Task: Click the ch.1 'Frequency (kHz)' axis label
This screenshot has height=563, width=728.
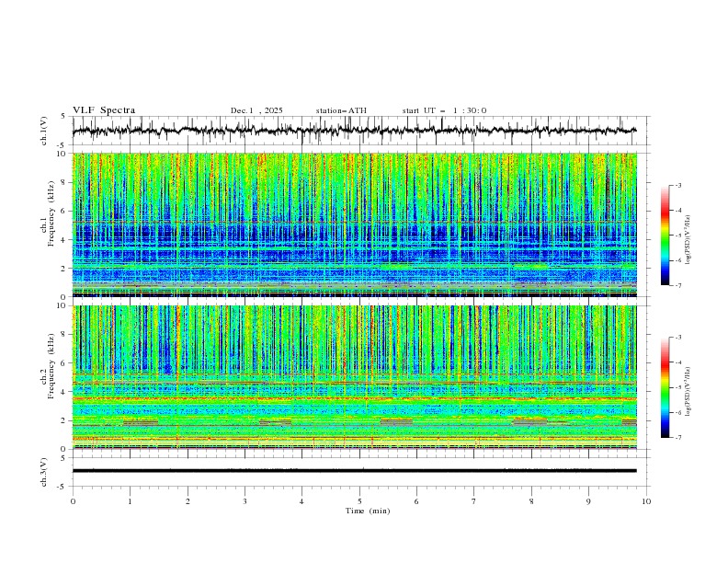Action: 51,214
